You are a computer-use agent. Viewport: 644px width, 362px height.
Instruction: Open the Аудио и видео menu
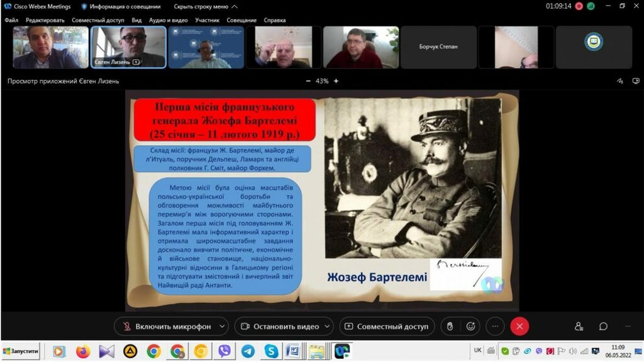click(169, 20)
